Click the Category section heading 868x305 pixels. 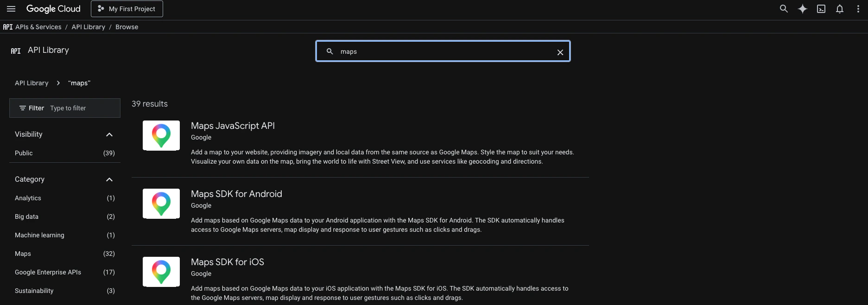pos(30,179)
